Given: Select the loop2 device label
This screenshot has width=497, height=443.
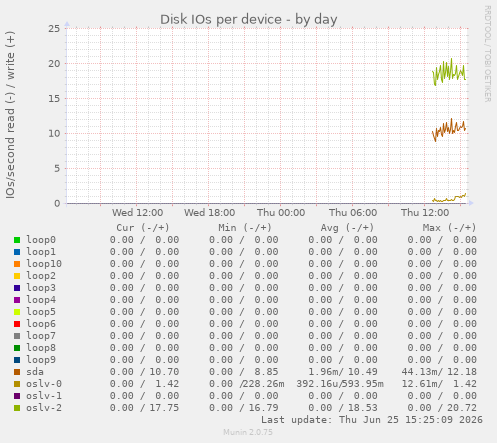Looking at the screenshot, I should 41,276.
